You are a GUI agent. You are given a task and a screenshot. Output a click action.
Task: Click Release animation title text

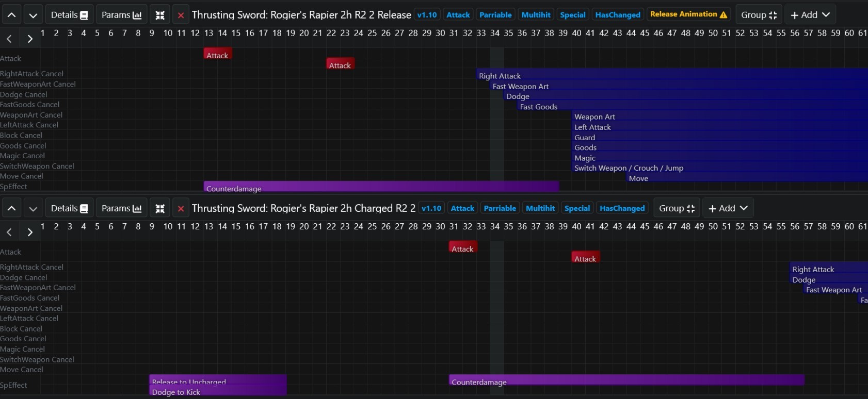(x=301, y=15)
